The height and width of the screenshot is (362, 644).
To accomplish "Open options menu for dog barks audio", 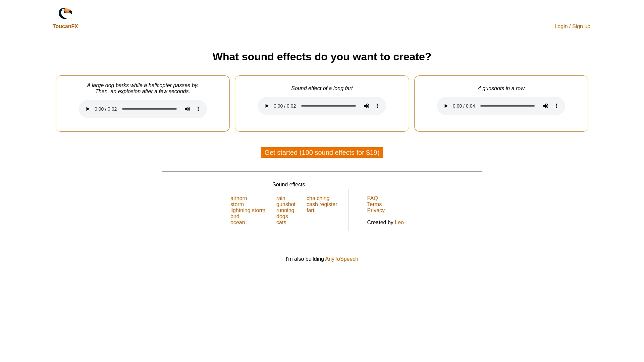I will pos(198,109).
